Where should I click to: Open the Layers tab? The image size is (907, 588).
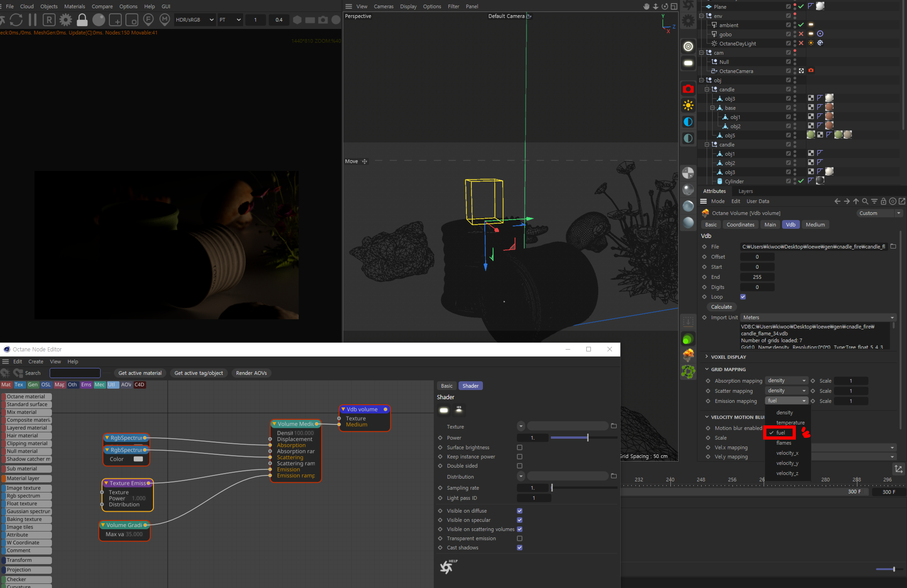(x=745, y=191)
